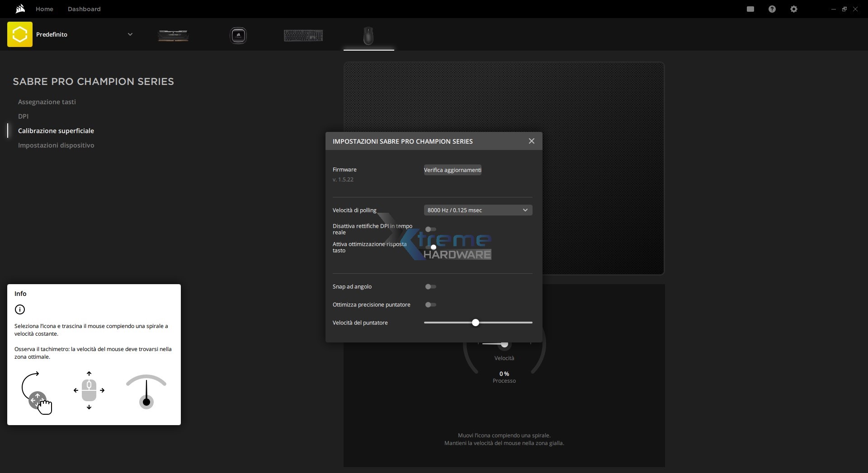Screen dimensions: 868x473
Task: Select the Vengeance RAM device icon
Action: pyautogui.click(x=174, y=35)
